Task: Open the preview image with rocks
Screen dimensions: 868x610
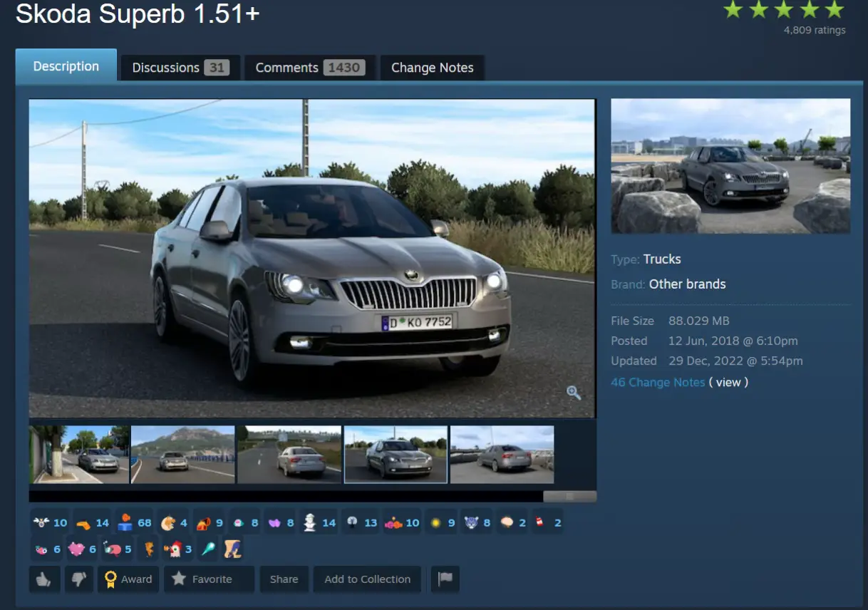Action: [730, 166]
